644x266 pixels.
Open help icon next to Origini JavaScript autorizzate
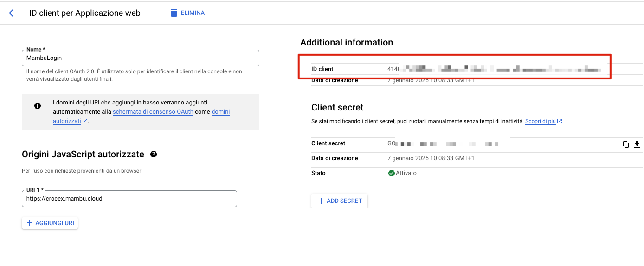point(154,154)
